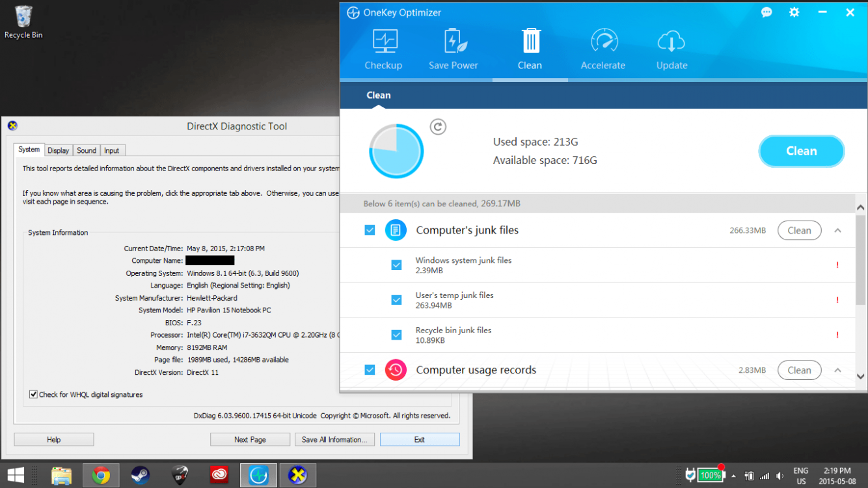Click 'Available space: 716G' text
868x488 pixels.
tap(545, 160)
